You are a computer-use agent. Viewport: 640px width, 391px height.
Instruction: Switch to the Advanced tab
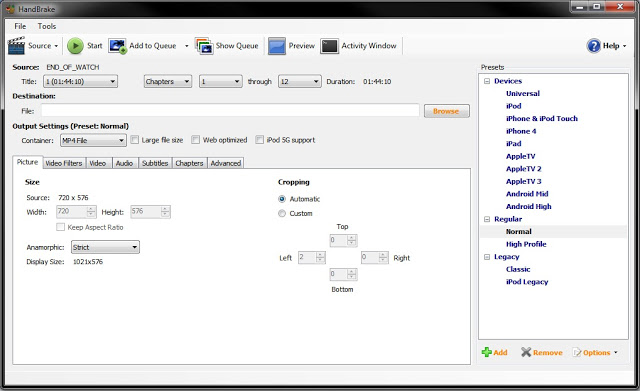coord(225,163)
